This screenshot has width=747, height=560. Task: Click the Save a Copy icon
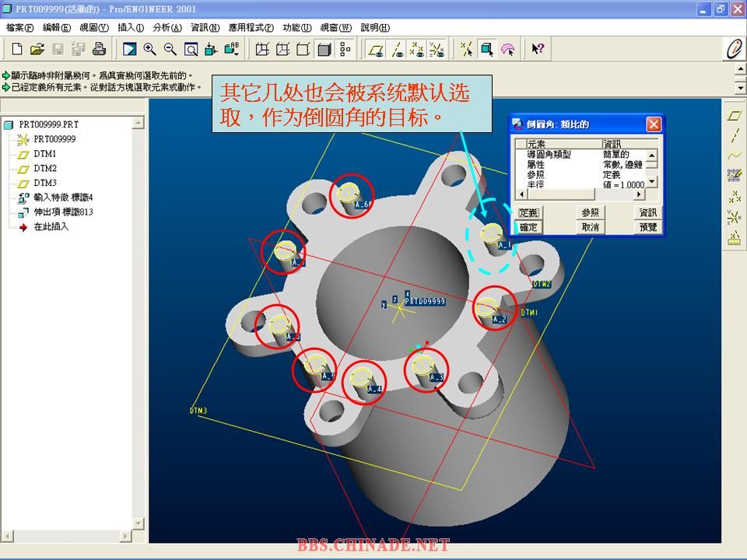tap(78, 49)
